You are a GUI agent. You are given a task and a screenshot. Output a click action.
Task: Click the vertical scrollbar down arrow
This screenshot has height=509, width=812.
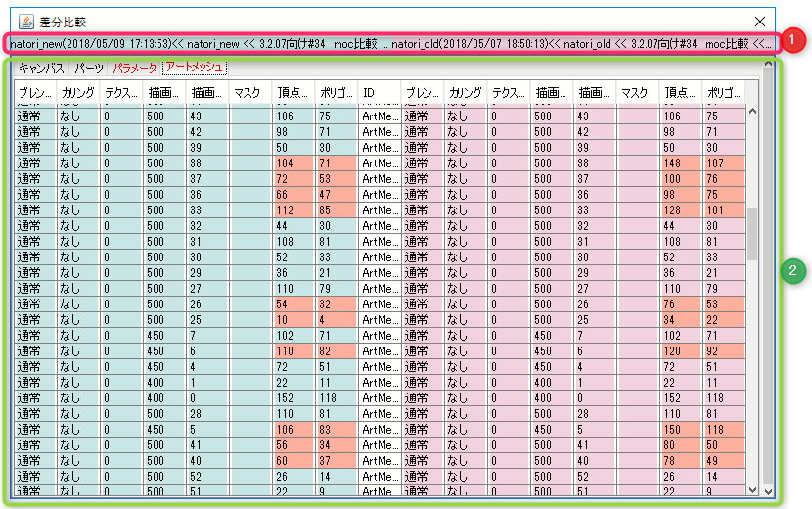(x=752, y=489)
